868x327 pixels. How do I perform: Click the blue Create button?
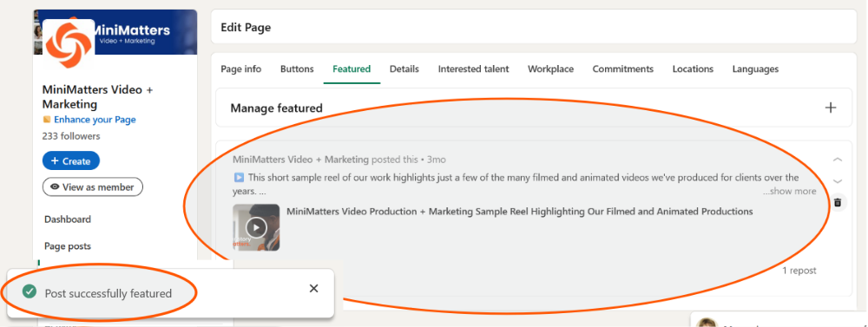pyautogui.click(x=71, y=161)
